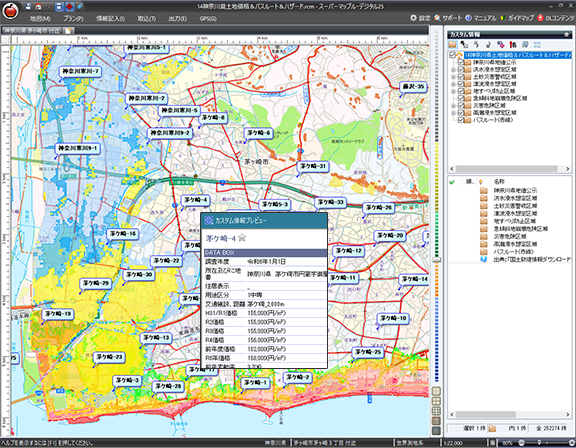Open 設定 settings gear

[x=420, y=18]
